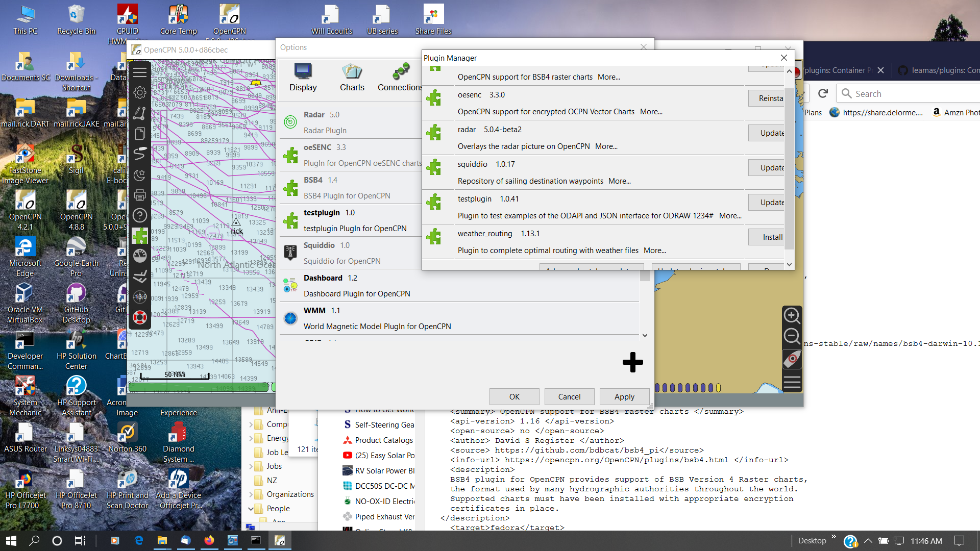
Task: Click OK in Options dialog
Action: coord(514,396)
